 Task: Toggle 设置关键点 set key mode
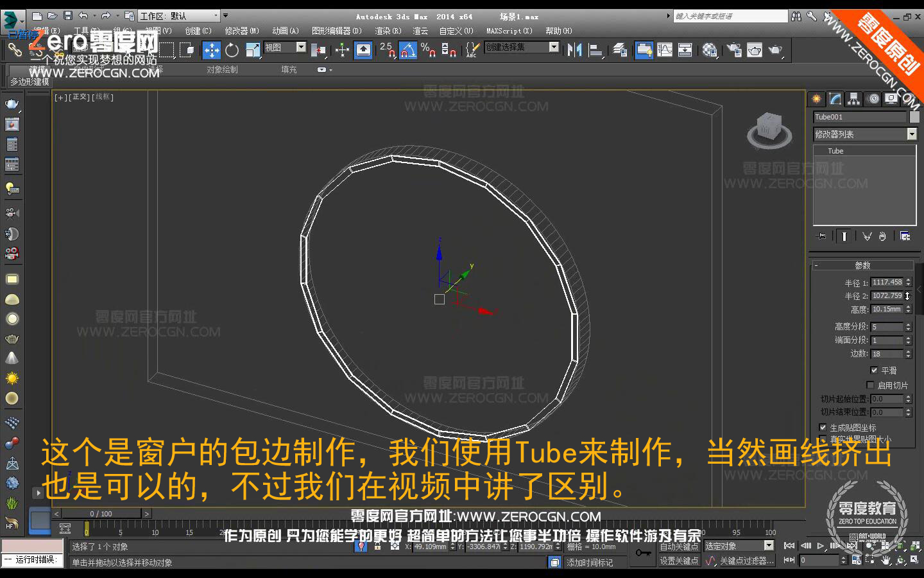click(x=679, y=561)
